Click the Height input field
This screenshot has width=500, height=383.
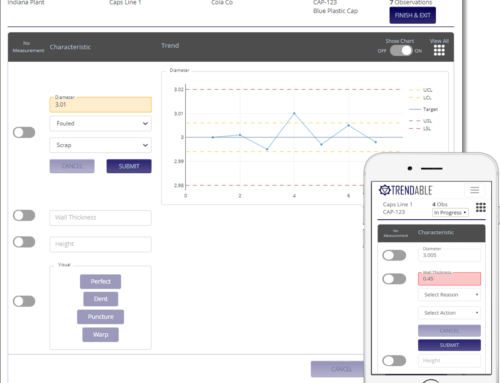pos(101,244)
